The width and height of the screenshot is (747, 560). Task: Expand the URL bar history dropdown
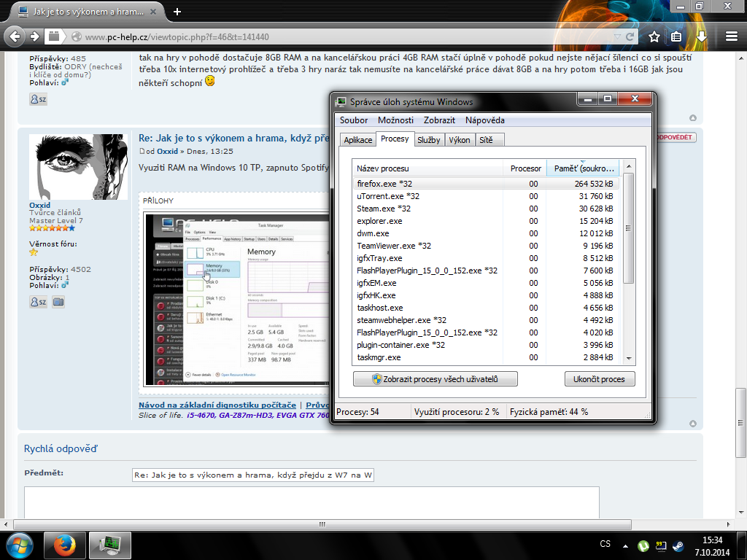click(617, 36)
